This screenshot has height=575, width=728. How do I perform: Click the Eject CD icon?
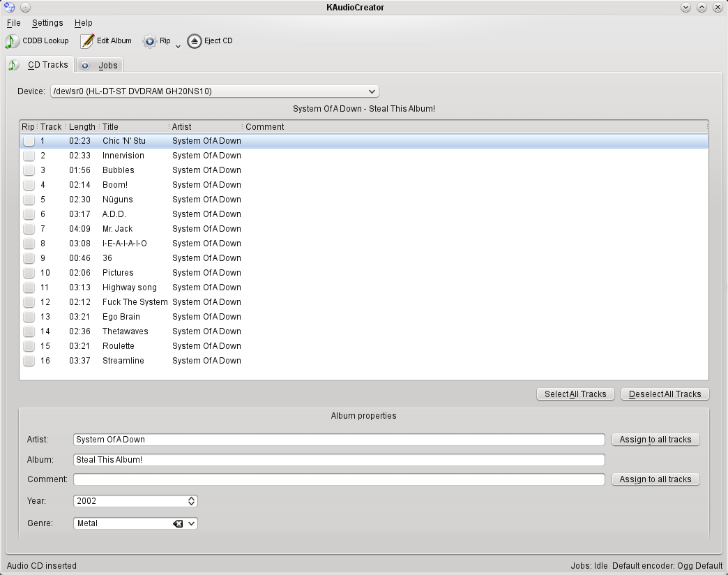[195, 41]
